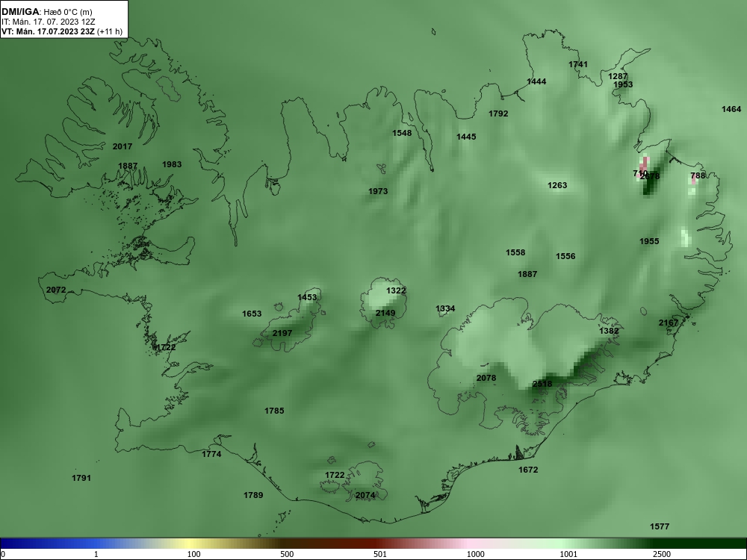747x560 pixels.
Task: Select the legend label 100
Action: click(194, 554)
